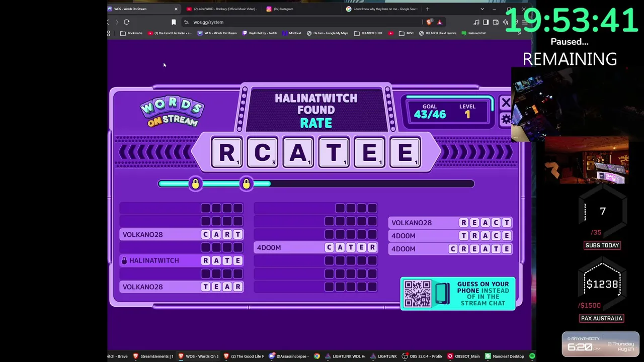Open The Good Life Radio bookmark
The height and width of the screenshot is (362, 644).
(x=169, y=33)
